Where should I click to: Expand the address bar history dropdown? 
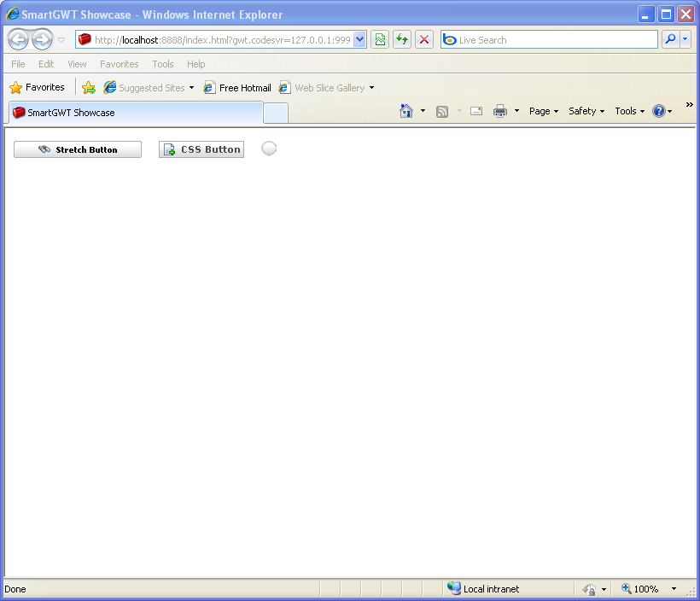click(x=360, y=40)
